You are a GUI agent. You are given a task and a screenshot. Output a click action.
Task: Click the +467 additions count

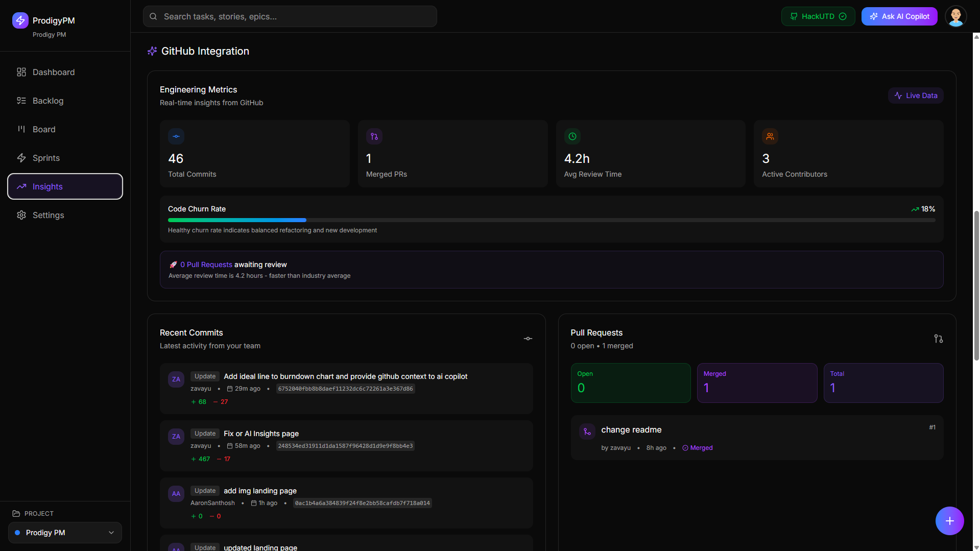(x=201, y=459)
